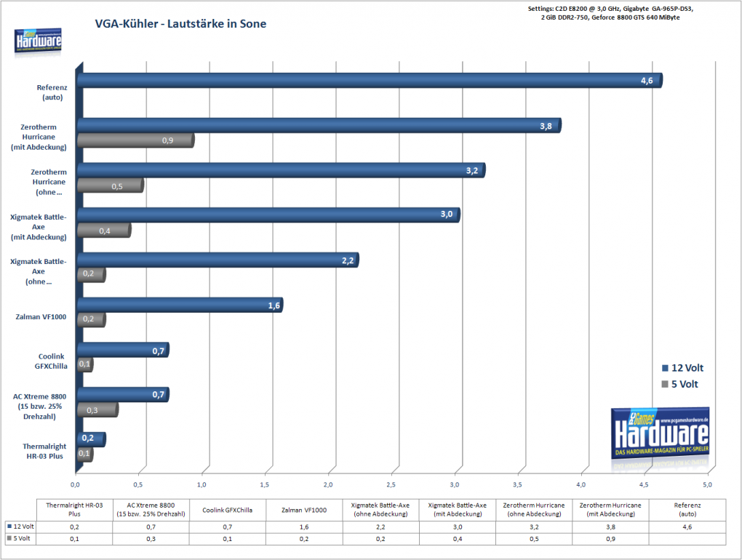This screenshot has width=742, height=560.
Task: Click the 'Xigmatek Battle-Axe (mit Abdeckung)' axis label
Action: 39,227
